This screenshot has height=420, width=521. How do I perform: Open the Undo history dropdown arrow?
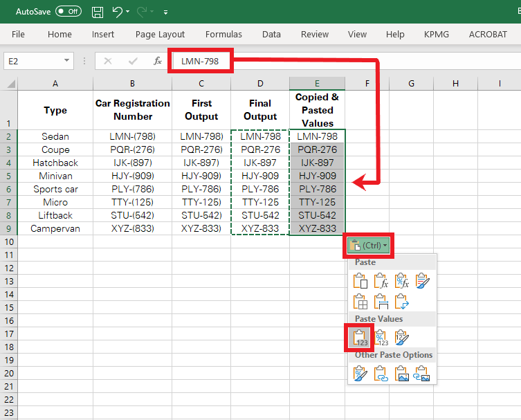coord(127,12)
